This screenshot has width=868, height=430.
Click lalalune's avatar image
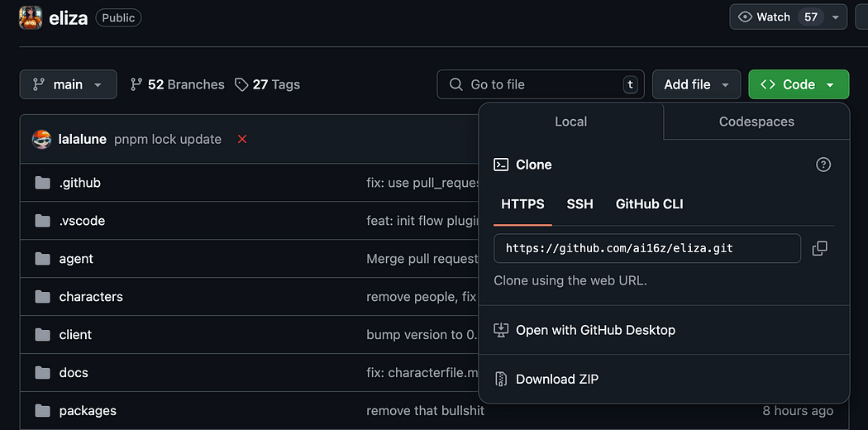pyautogui.click(x=41, y=139)
